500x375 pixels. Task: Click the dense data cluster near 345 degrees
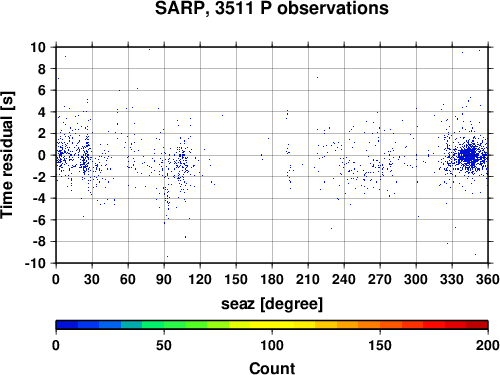tap(469, 156)
